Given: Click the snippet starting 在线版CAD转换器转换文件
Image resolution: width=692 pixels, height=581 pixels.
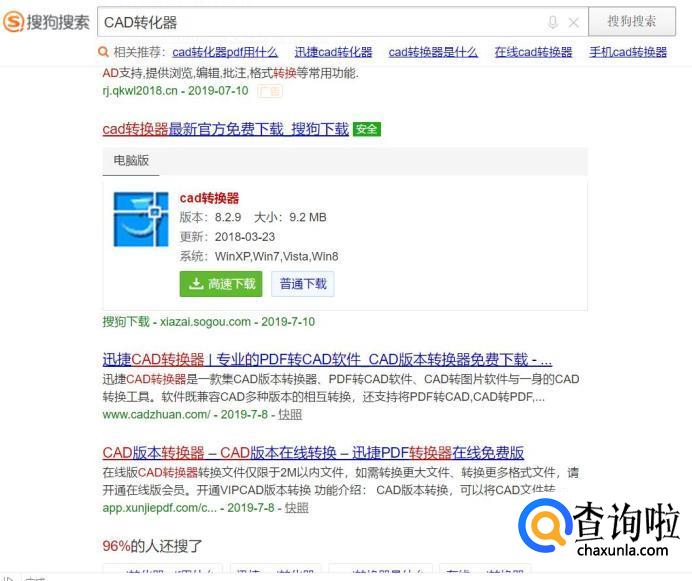Looking at the screenshot, I should point(341,481).
